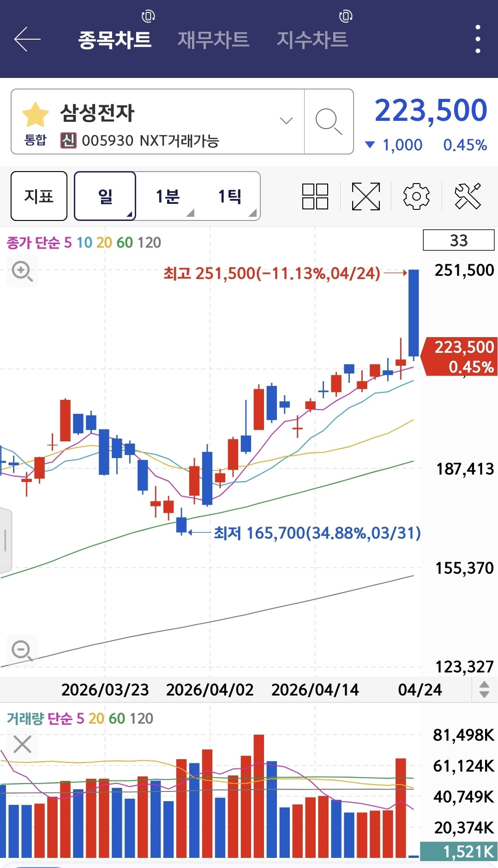Switch to the 지수차트 tab

(x=312, y=39)
